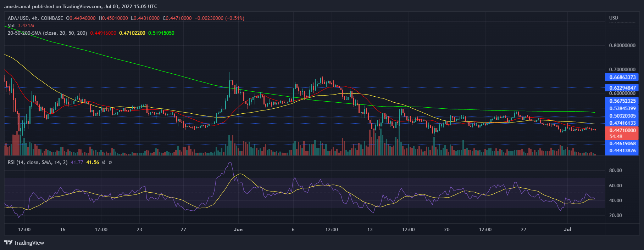
Task: Click the 200 SMA value 0.51915050
Action: (x=161, y=33)
